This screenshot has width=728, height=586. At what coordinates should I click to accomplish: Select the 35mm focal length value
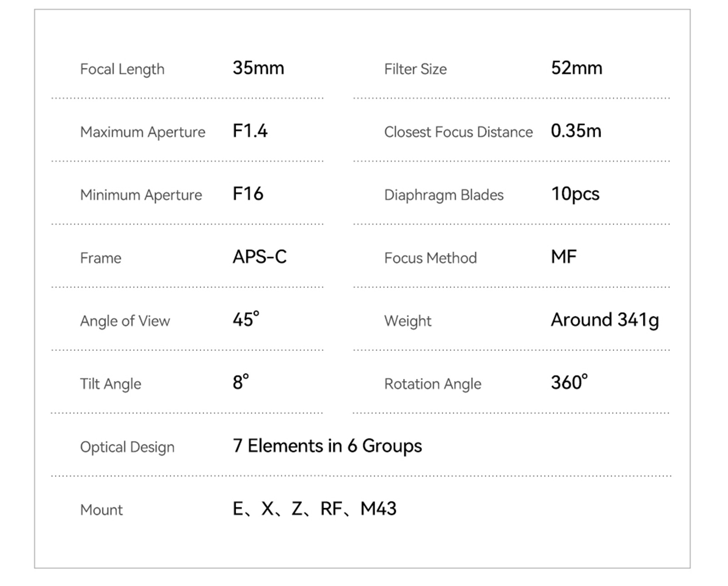coord(258,68)
